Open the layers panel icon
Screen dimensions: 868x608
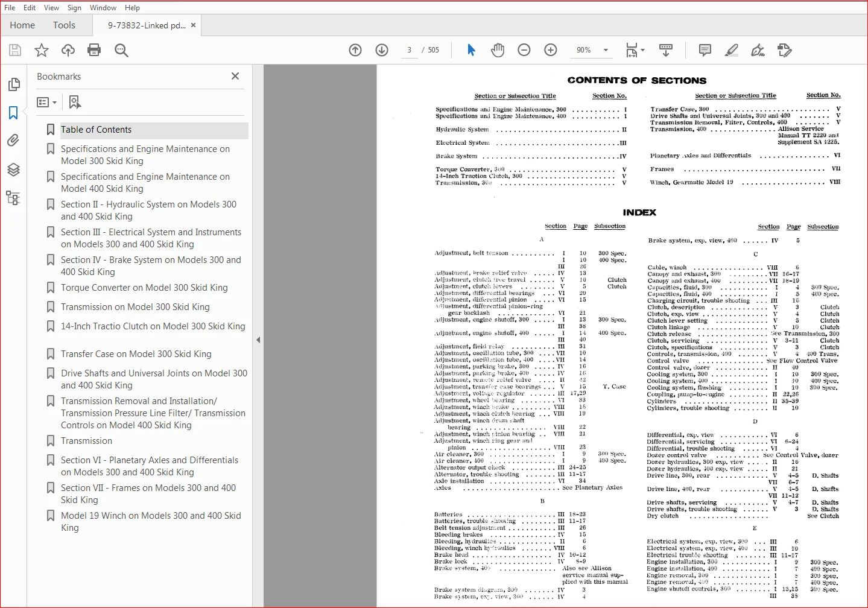[x=13, y=169]
